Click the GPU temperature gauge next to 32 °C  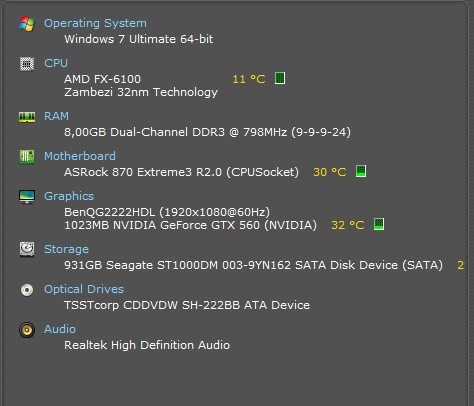tap(379, 224)
